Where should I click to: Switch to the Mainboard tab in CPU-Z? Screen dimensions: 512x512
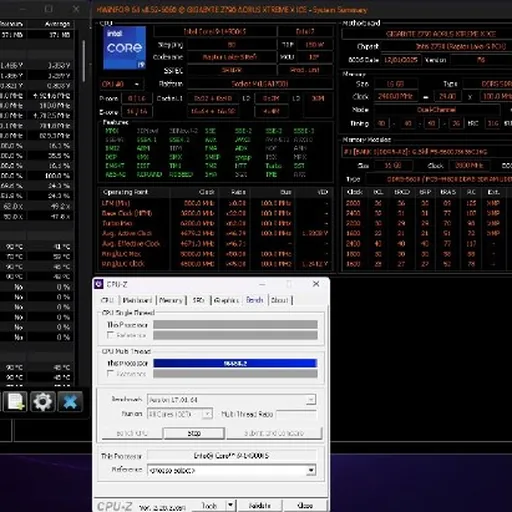pos(137,300)
